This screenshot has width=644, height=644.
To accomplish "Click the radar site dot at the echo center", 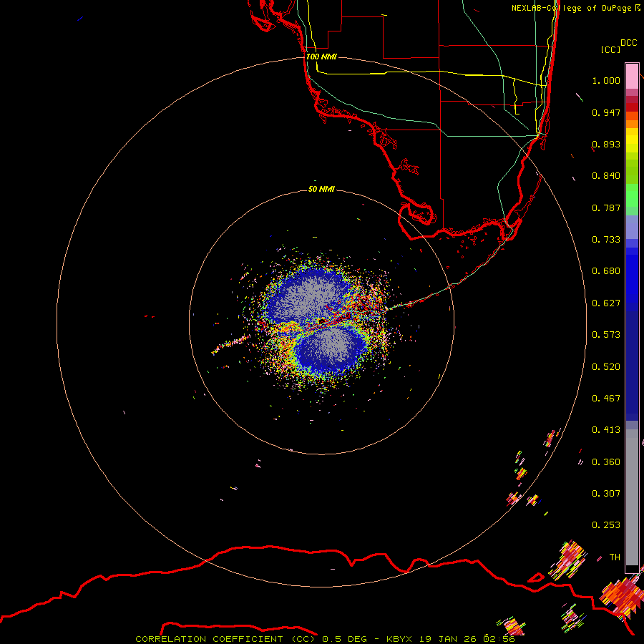I will click(321, 320).
